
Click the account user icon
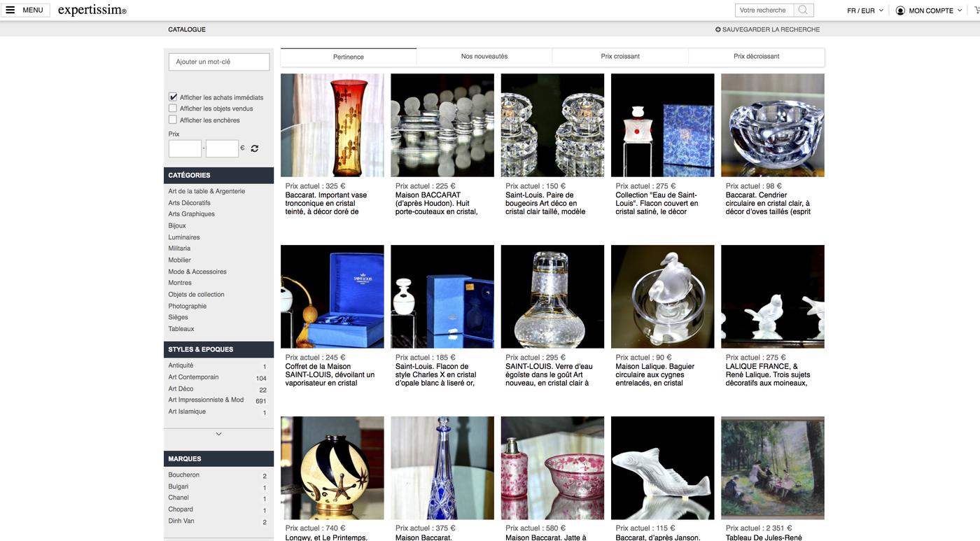(900, 10)
